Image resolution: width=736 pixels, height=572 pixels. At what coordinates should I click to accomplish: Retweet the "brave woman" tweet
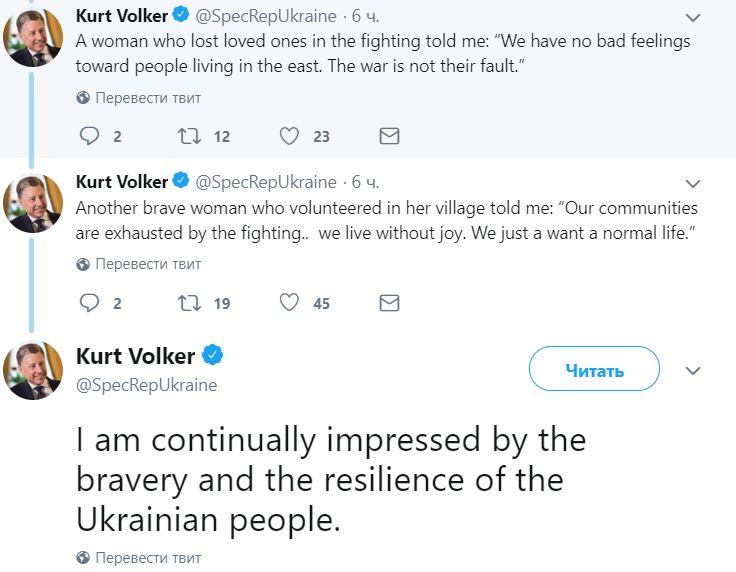coord(187,302)
